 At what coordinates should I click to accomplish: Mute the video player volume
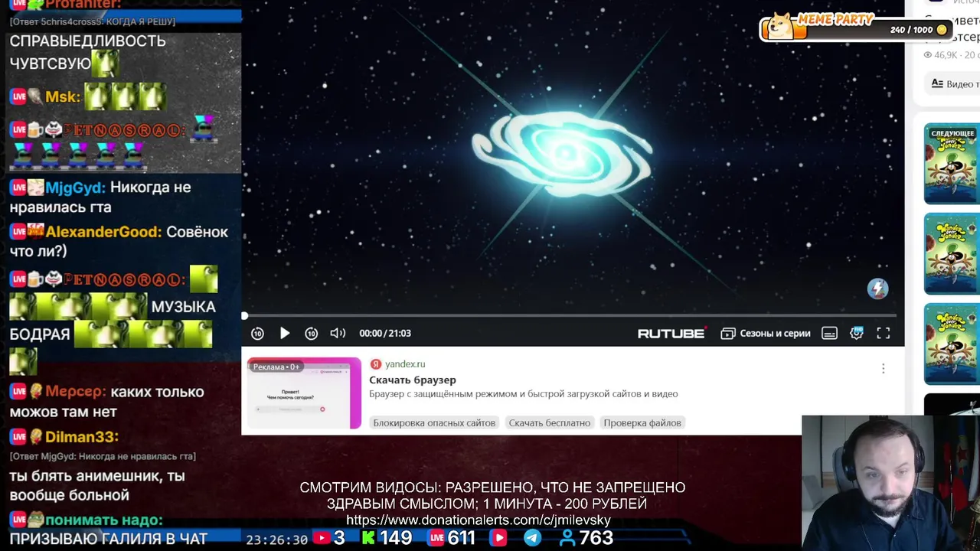click(338, 333)
